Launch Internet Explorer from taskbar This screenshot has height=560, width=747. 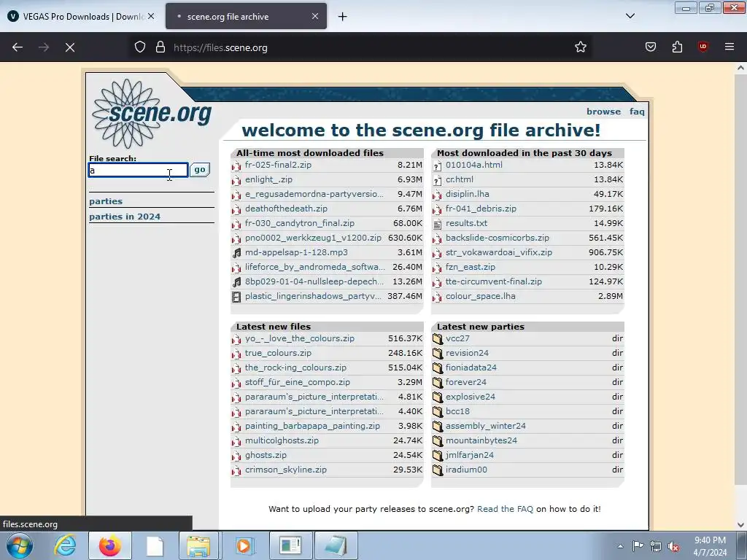(x=65, y=546)
